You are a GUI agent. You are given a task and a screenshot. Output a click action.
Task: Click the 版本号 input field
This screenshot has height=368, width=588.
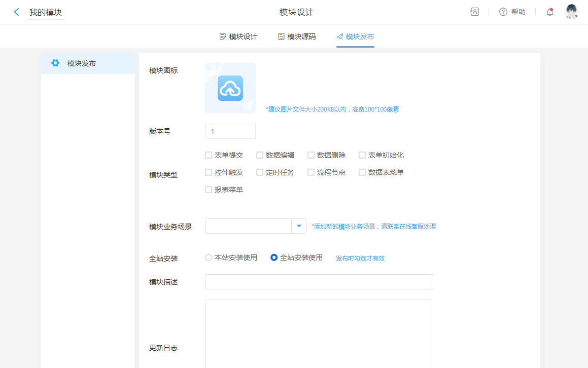[230, 131]
